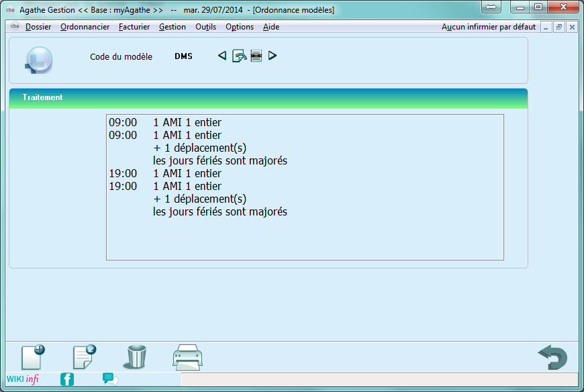Viewport: 584px width, 392px height.
Task: Click the DMS model code value
Action: [184, 56]
